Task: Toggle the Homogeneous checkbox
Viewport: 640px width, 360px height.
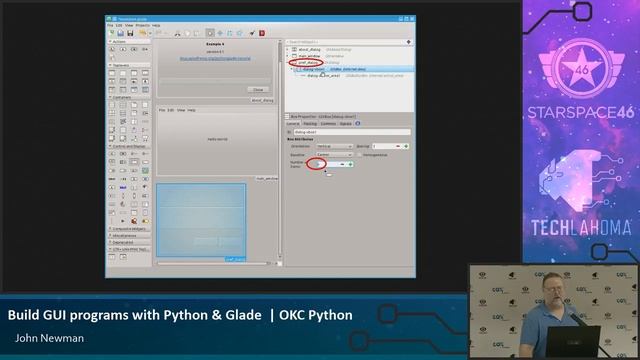Action: point(359,155)
